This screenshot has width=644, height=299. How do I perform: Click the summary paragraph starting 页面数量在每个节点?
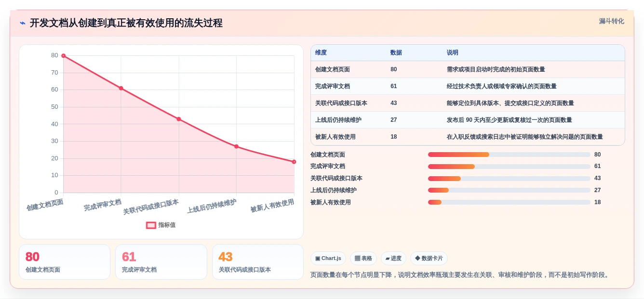(461, 275)
